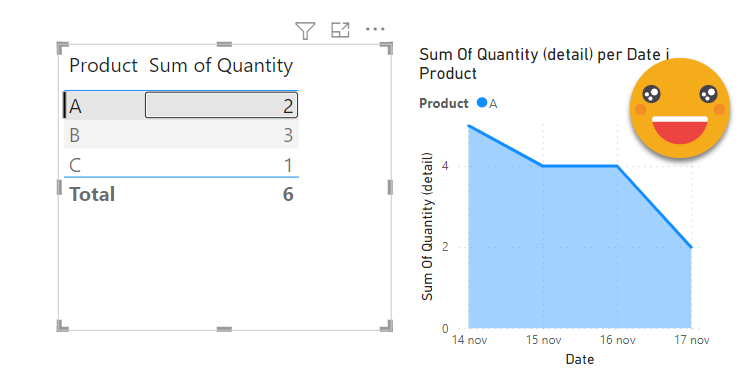Grab the bottom-right corner resize handle

[387, 325]
